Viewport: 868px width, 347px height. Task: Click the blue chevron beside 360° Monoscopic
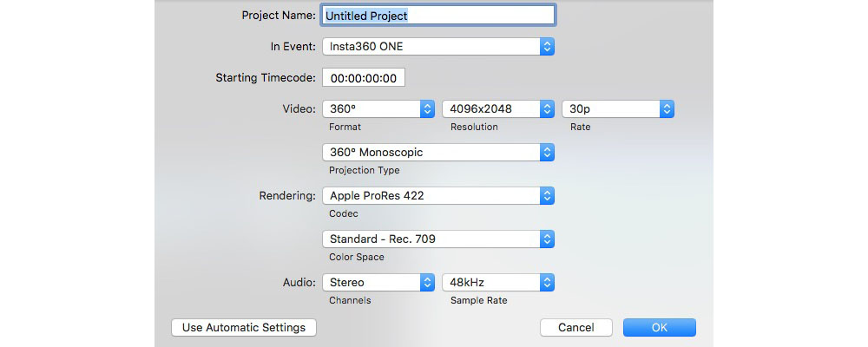pos(547,153)
